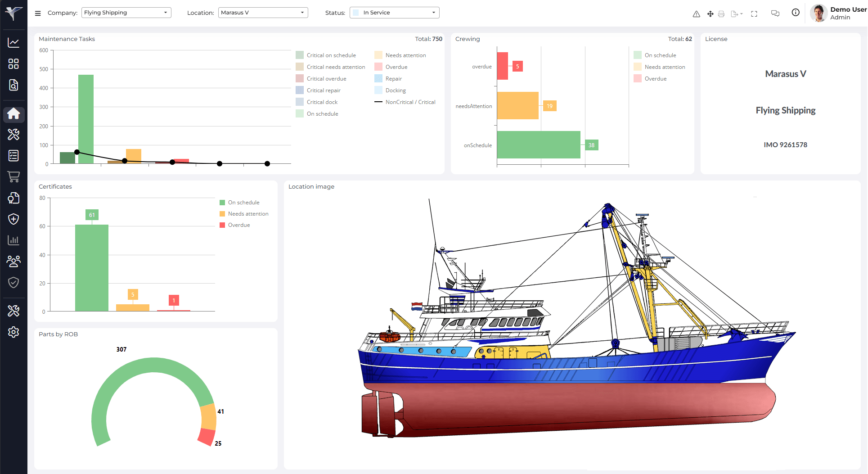Open the four-squares dashboard grid sidebar icon
868x474 pixels.
(13, 64)
